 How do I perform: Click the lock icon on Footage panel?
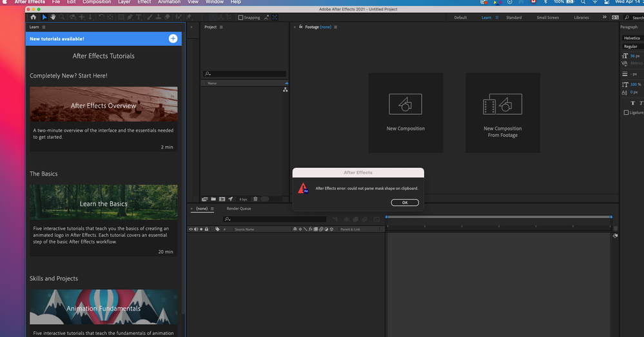300,26
